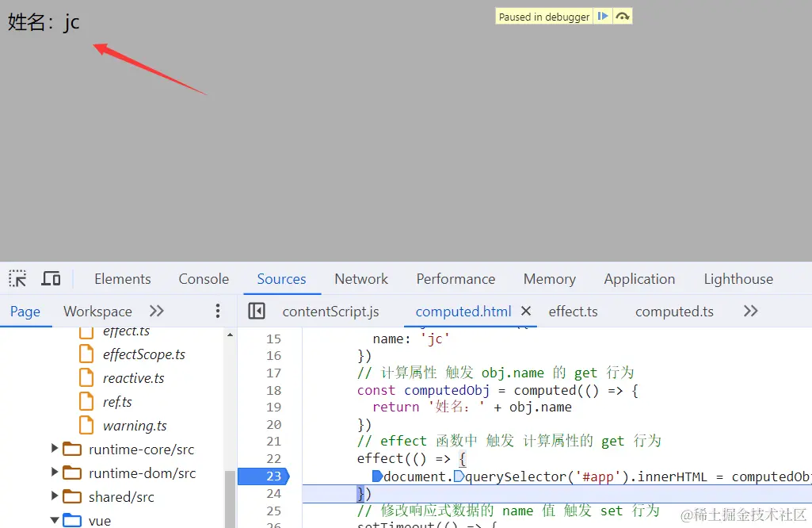The image size is (812, 528).
Task: Show more navigator tabs chevron
Action: (x=156, y=311)
